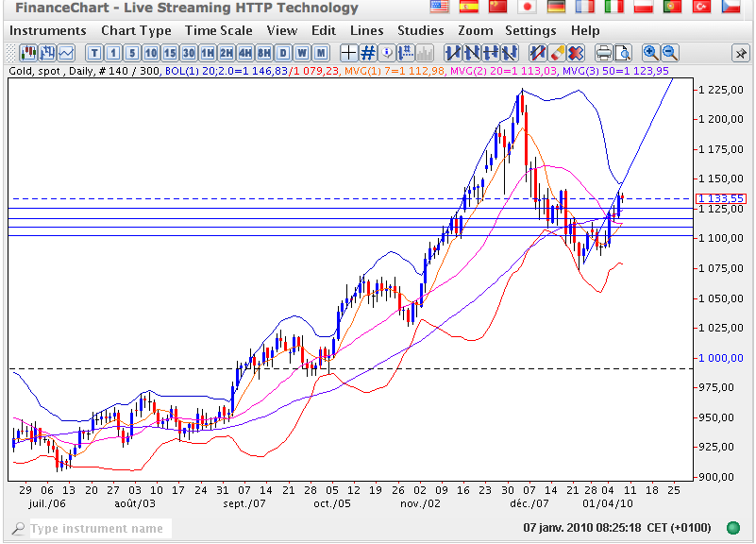Toggle the crosshair cursor tool
Screen dimensions: 756x544
point(348,52)
